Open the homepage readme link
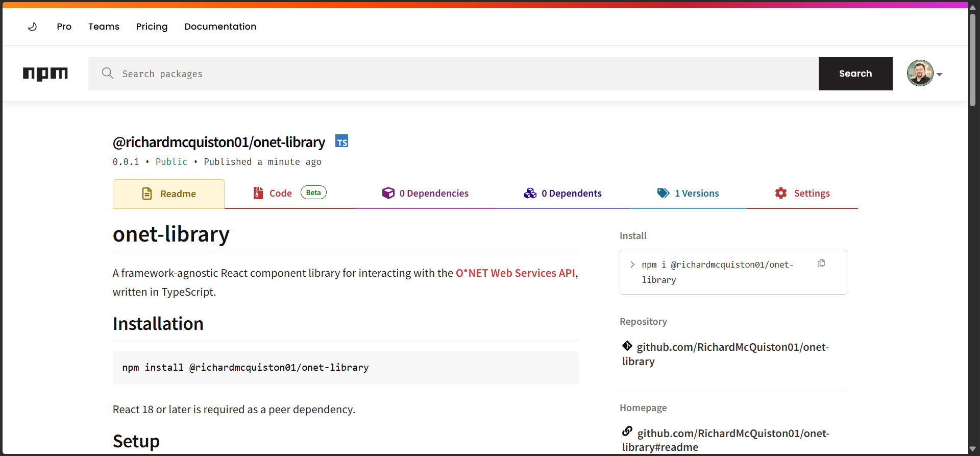The height and width of the screenshot is (456, 980). point(726,440)
